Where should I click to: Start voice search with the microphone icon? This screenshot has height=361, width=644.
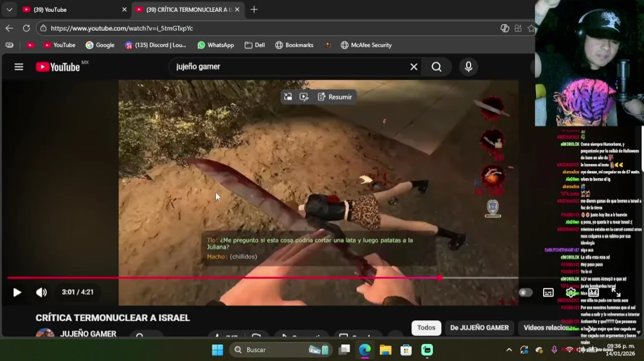tap(468, 67)
